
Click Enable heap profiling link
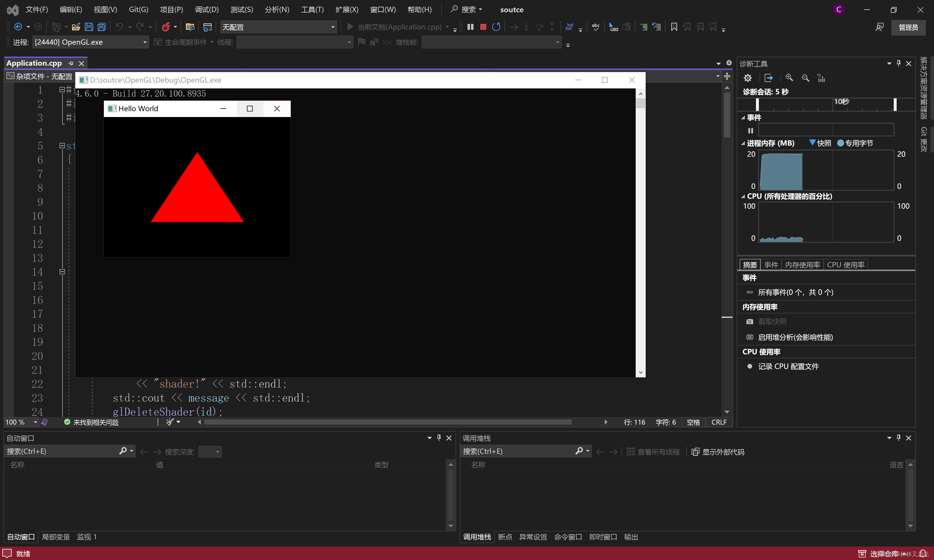(x=795, y=337)
